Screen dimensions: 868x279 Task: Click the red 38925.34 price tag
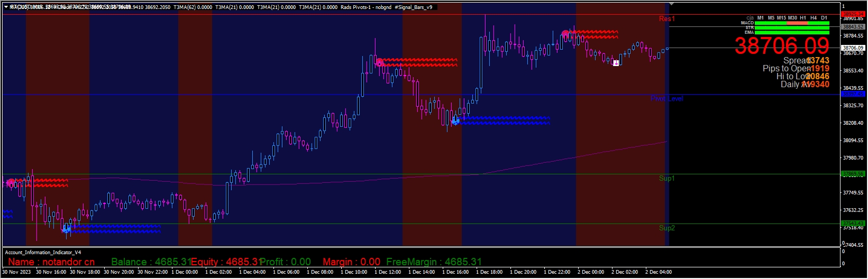(853, 14)
